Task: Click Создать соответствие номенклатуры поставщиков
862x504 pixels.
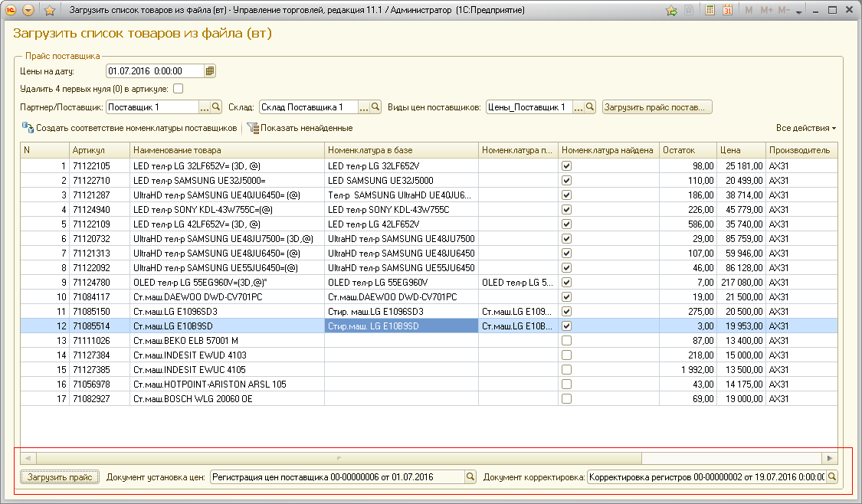Action: [x=129, y=128]
